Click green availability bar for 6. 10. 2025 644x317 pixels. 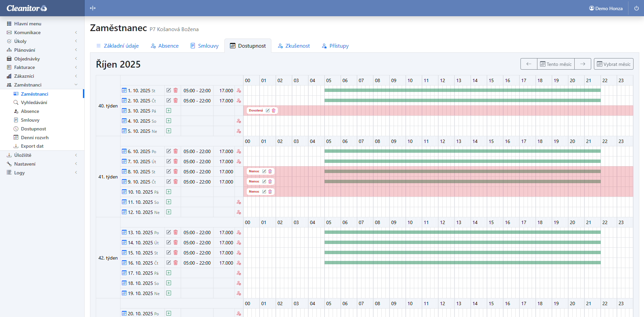[462, 151]
